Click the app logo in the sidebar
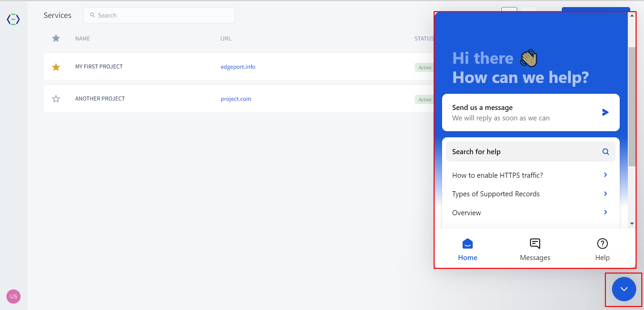 (x=13, y=19)
